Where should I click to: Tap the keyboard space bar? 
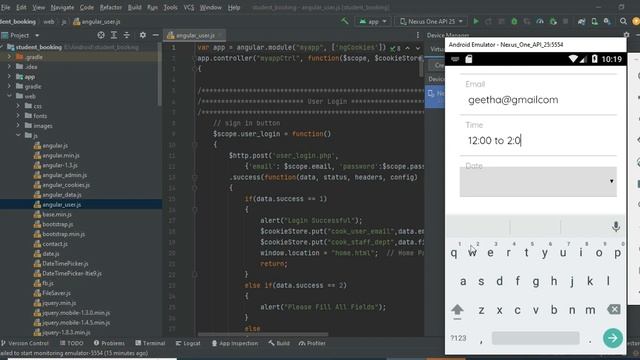tap(536, 338)
